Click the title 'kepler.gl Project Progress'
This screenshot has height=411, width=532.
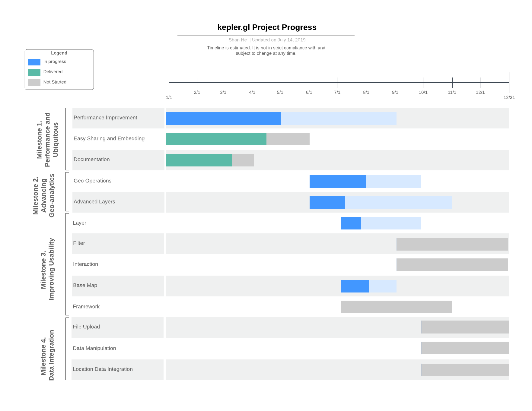pyautogui.click(x=267, y=27)
